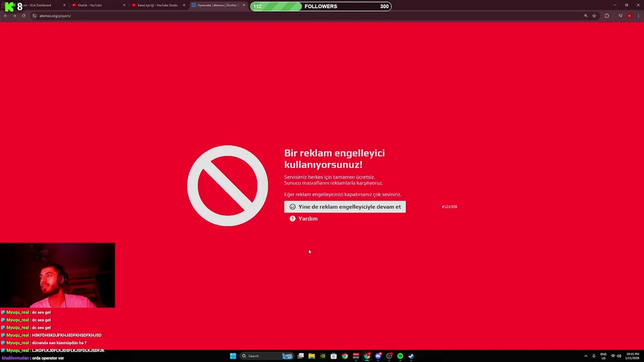
Task: Switch to the active Chrome window in taskbar
Action: point(367,356)
